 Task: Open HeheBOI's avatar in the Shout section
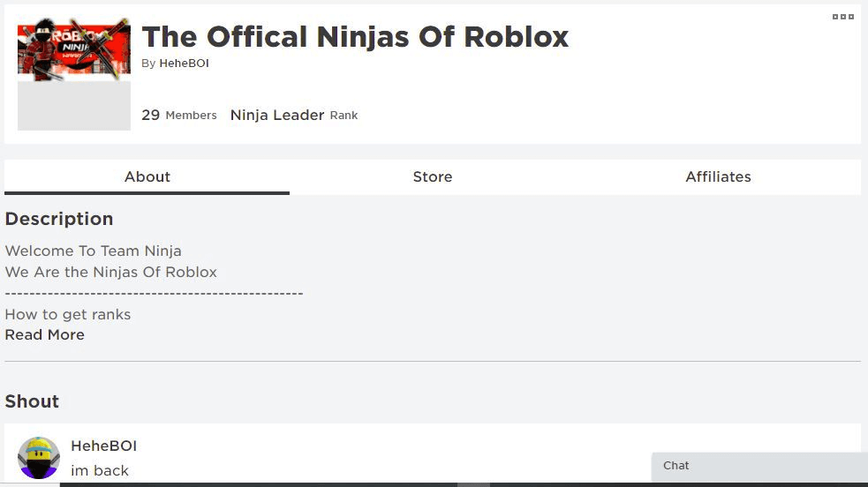[x=38, y=458]
